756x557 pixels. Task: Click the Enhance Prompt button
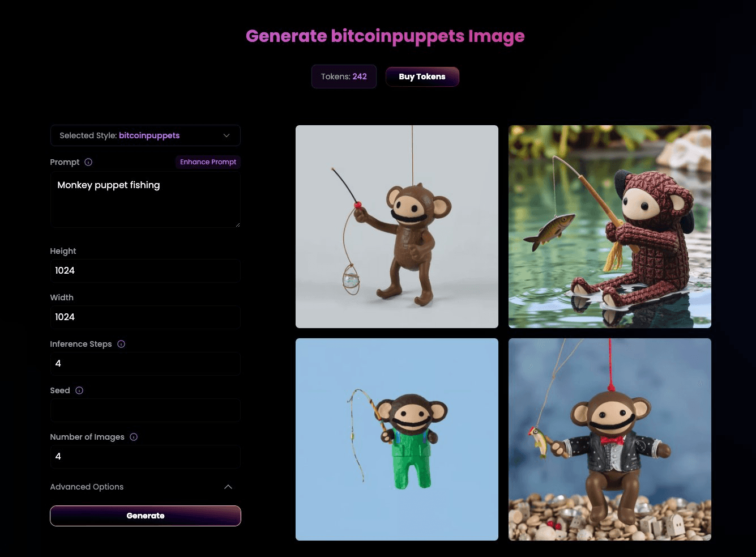(x=208, y=162)
